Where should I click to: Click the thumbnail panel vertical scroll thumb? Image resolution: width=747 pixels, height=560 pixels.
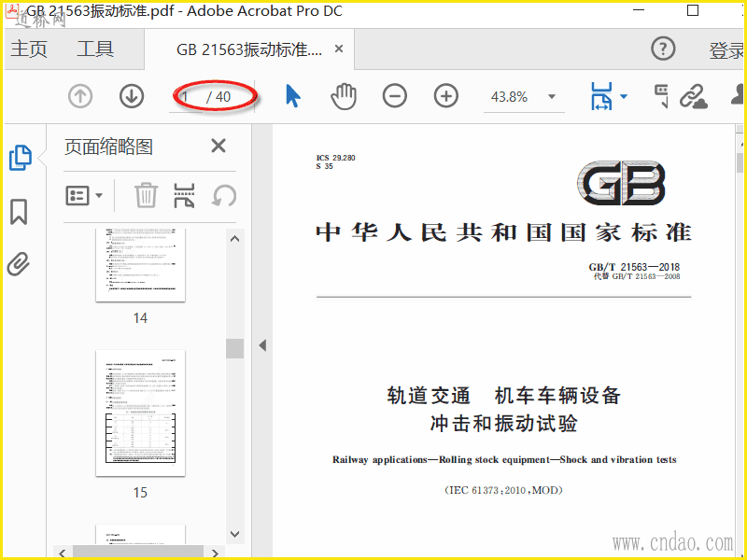235,348
